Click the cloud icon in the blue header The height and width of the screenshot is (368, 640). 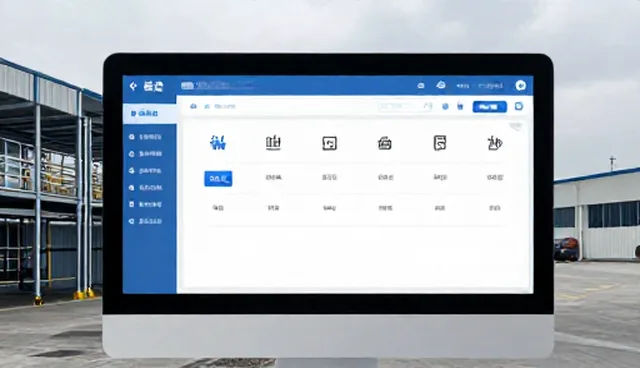[x=441, y=85]
